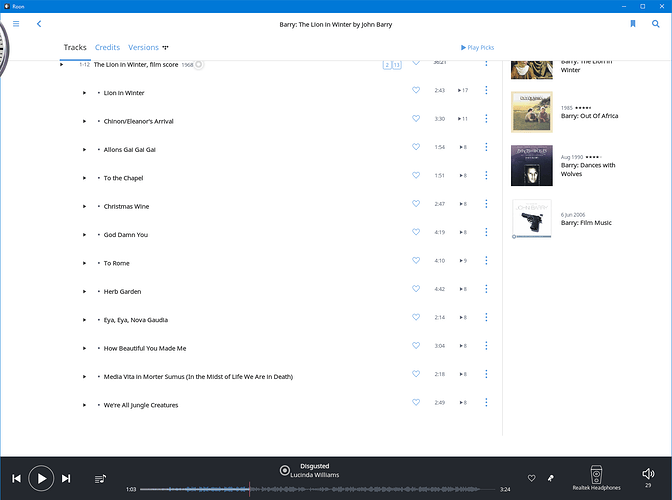
Task: Expand the To Rome row
Action: coord(84,263)
